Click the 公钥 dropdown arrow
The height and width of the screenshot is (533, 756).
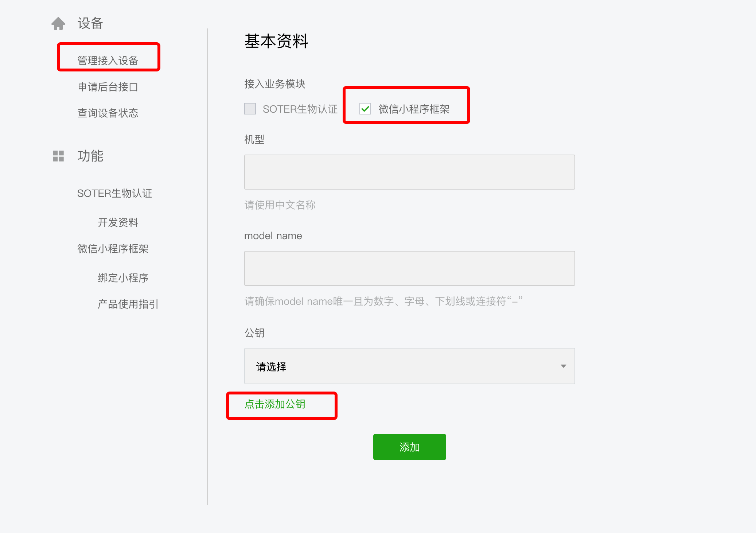(563, 366)
